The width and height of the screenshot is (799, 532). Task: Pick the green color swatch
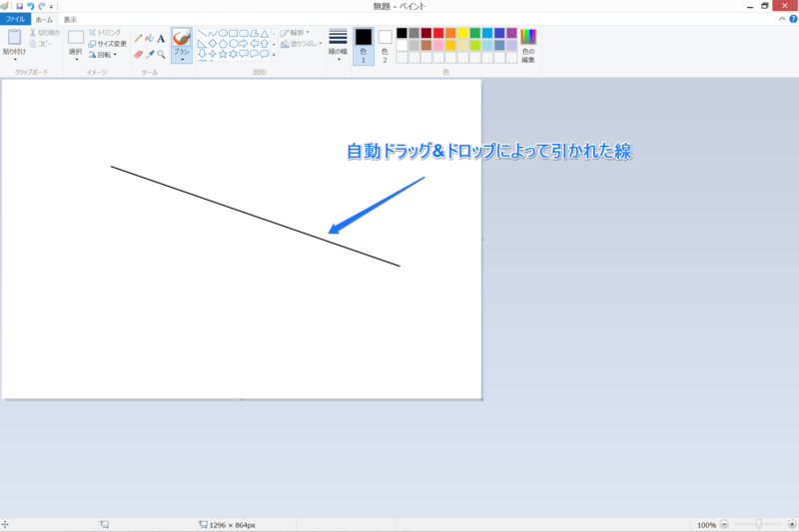[475, 33]
